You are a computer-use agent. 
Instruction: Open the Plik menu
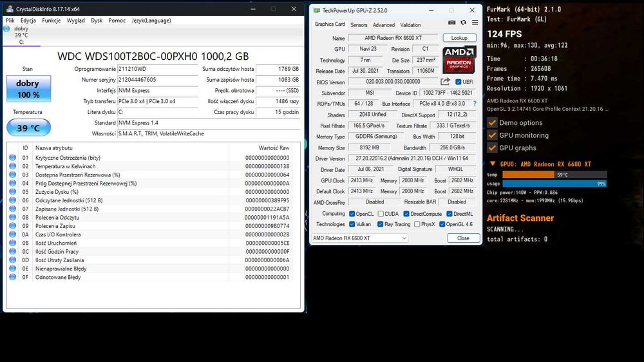click(10, 20)
